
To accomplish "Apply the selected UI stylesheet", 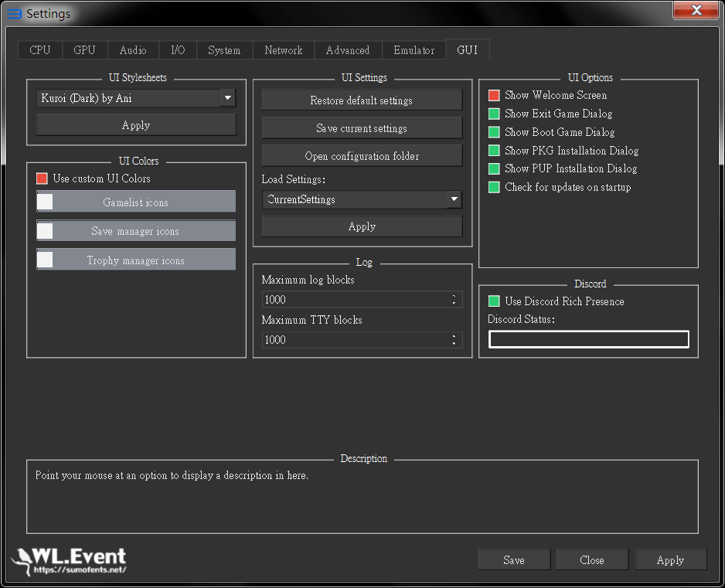I will click(x=136, y=125).
